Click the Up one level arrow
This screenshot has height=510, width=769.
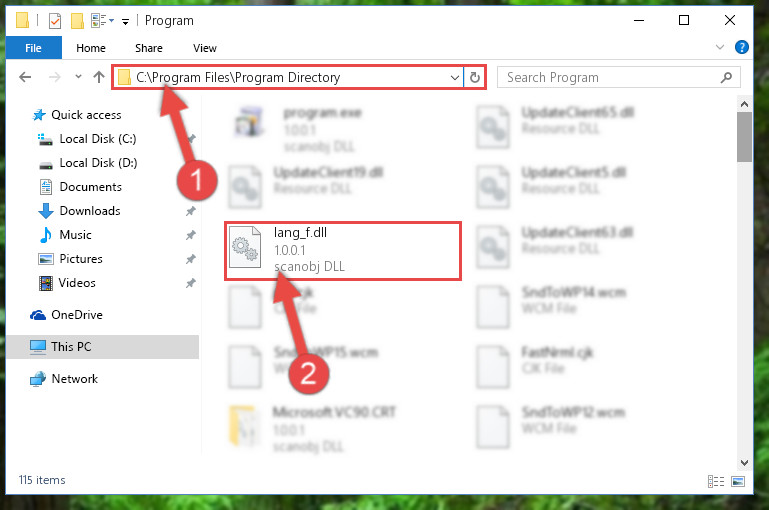pos(99,77)
